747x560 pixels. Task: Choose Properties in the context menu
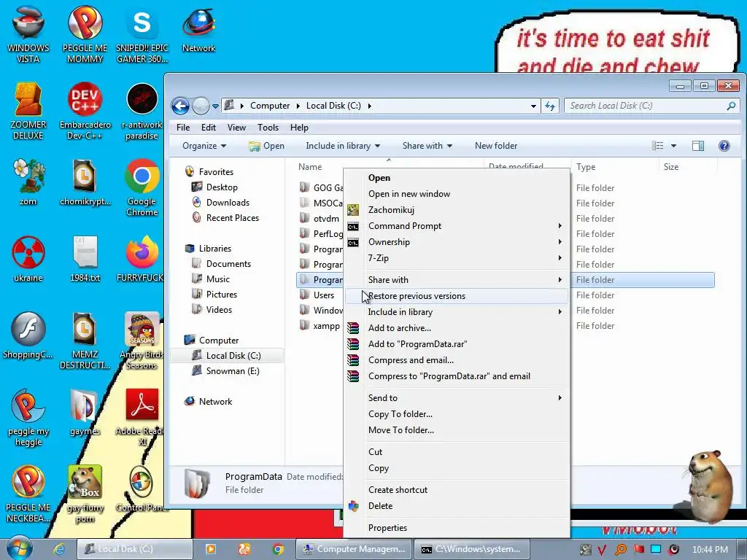[x=456, y=528]
